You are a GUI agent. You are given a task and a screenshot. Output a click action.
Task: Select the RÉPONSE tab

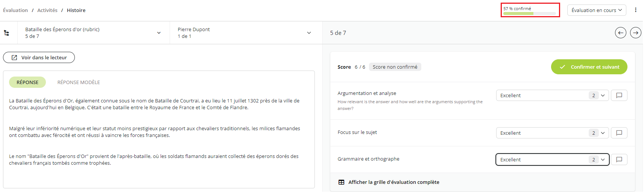point(27,82)
